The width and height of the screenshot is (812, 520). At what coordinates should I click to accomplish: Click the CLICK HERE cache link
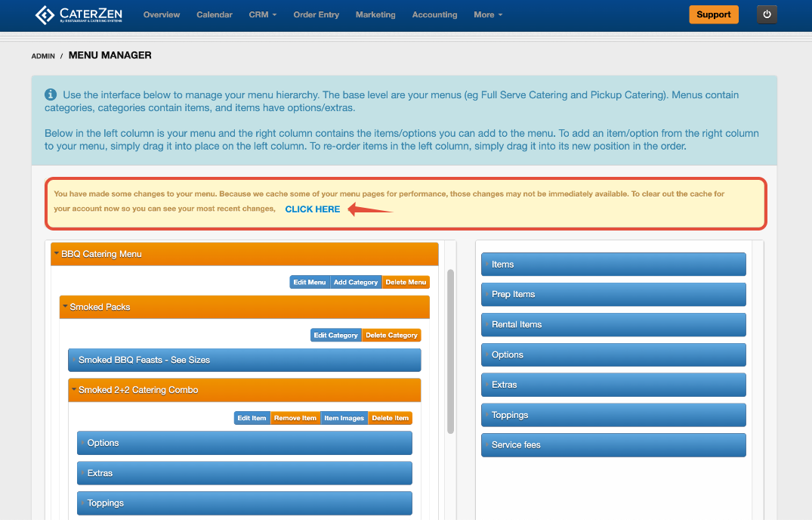(x=312, y=209)
